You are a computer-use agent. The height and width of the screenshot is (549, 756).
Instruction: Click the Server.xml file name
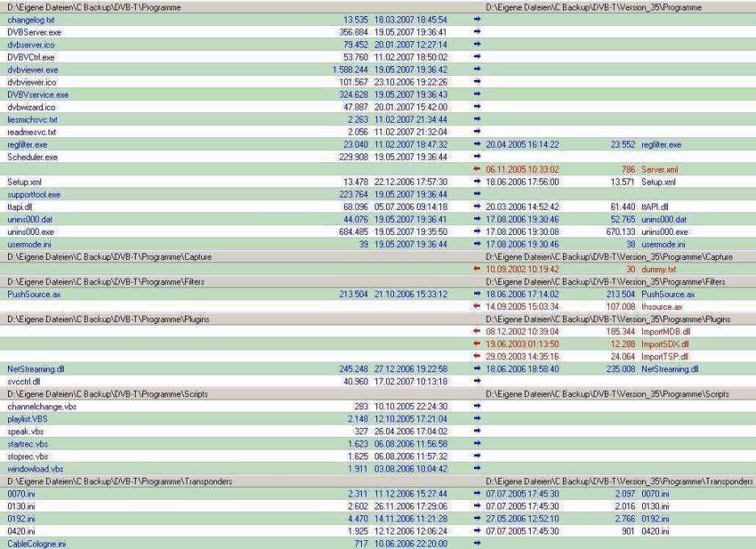[660, 170]
